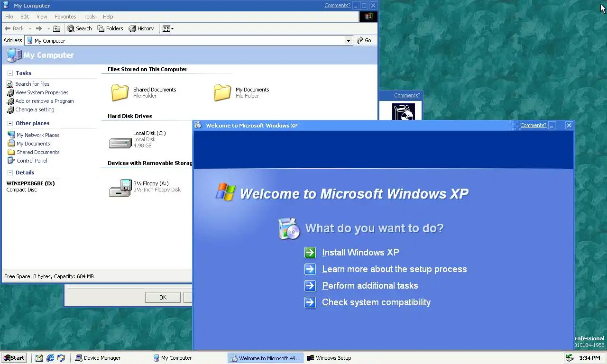Viewport: 607px width, 364px height.
Task: Open the File menu
Action: [x=9, y=17]
